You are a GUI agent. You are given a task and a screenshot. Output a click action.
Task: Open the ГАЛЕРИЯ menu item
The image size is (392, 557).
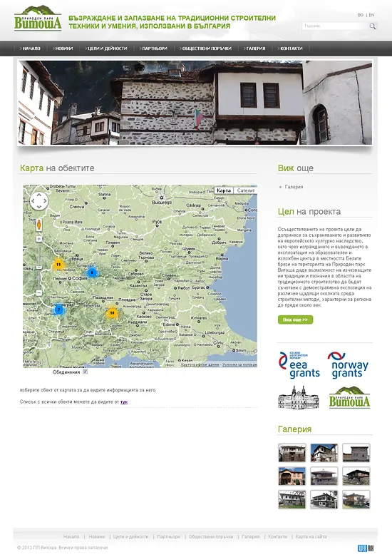coord(254,48)
